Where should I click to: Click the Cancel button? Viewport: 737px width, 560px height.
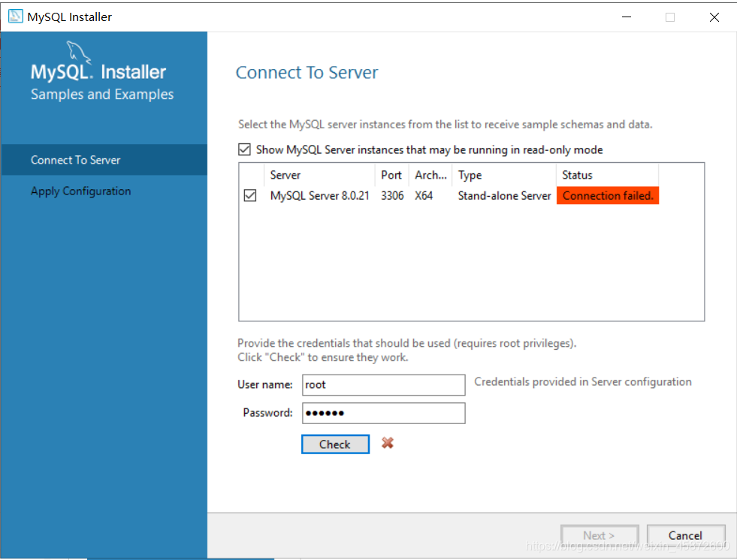tap(686, 535)
